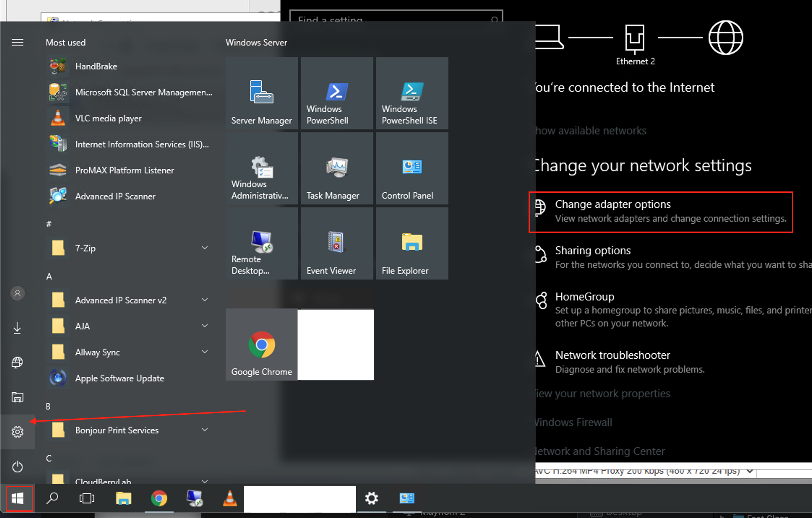This screenshot has height=518, width=812.
Task: Click the Find a setting search box
Action: pos(396,17)
